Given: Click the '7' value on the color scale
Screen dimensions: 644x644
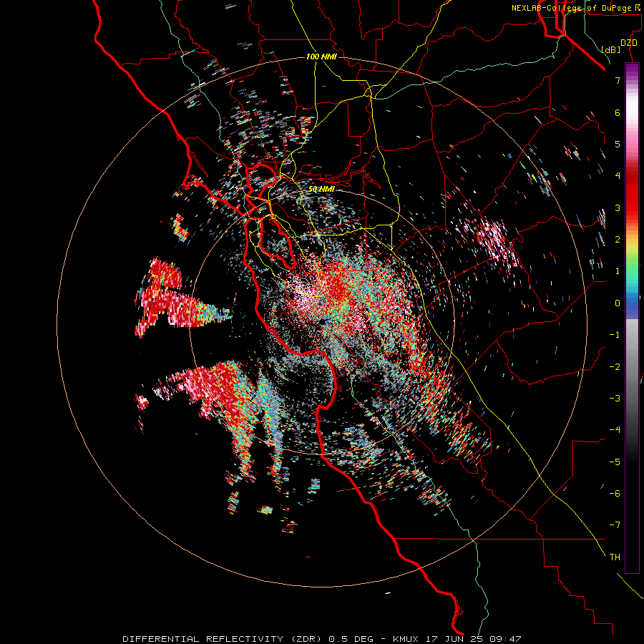Looking at the screenshot, I should click(x=618, y=80).
